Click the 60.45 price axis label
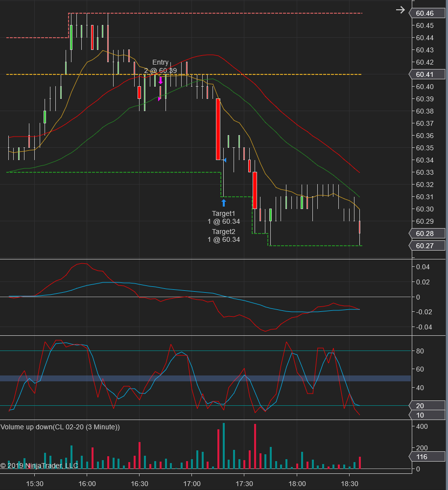Screen dimensions: 448x490 pos(424,25)
